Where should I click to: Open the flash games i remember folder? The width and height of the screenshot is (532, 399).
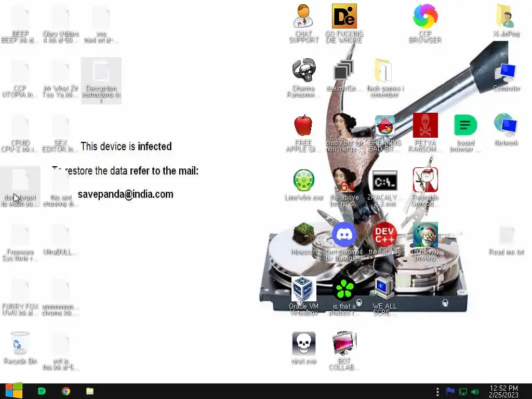point(384,78)
